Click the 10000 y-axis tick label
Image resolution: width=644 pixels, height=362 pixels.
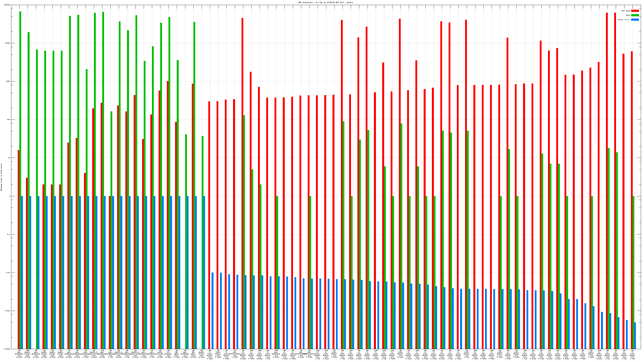pyautogui.click(x=7, y=43)
